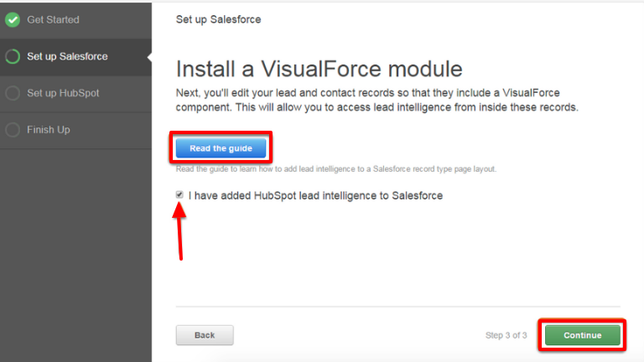Click the 'I have added HubSpot lead intelligence' label
The image size is (644, 362).
(x=315, y=196)
